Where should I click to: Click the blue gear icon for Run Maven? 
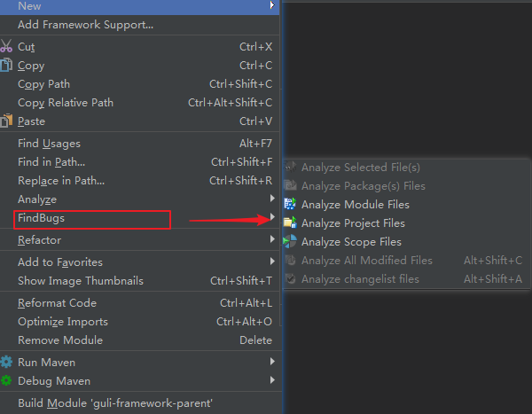coord(6,362)
